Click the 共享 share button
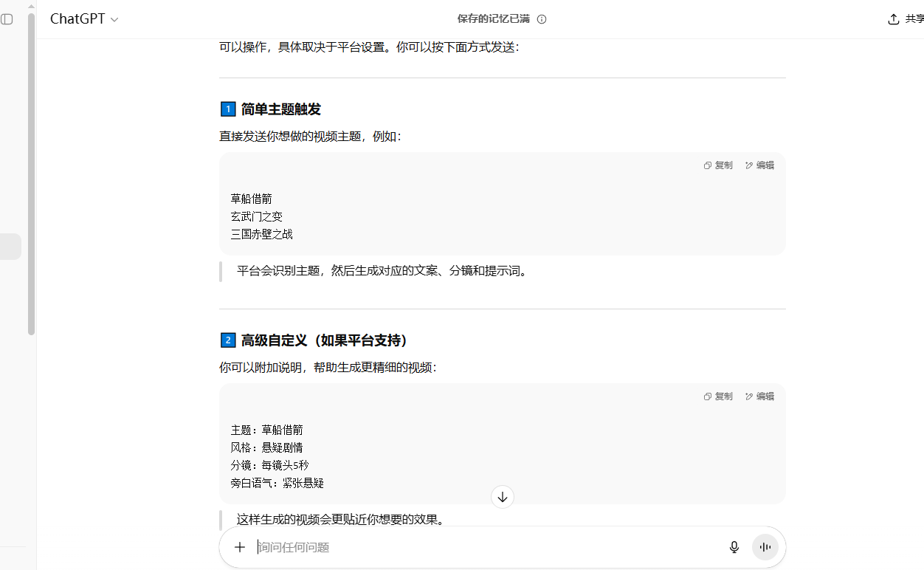 click(906, 19)
